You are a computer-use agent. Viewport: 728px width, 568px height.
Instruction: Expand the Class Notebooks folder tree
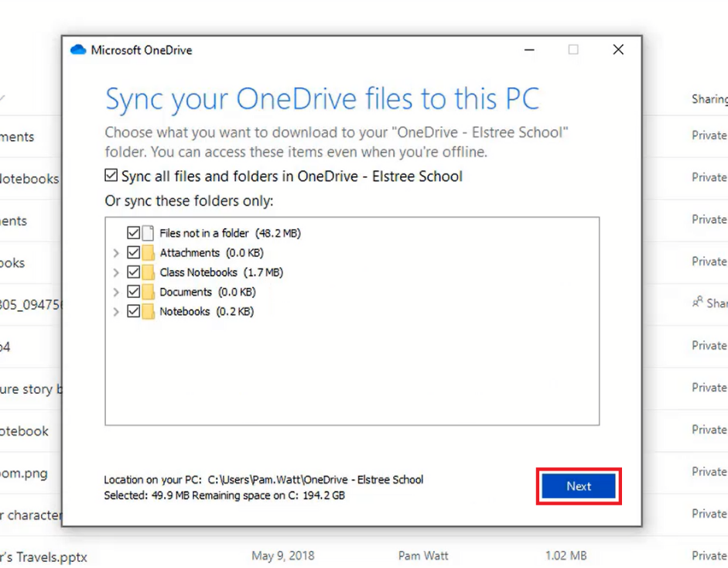[116, 272]
